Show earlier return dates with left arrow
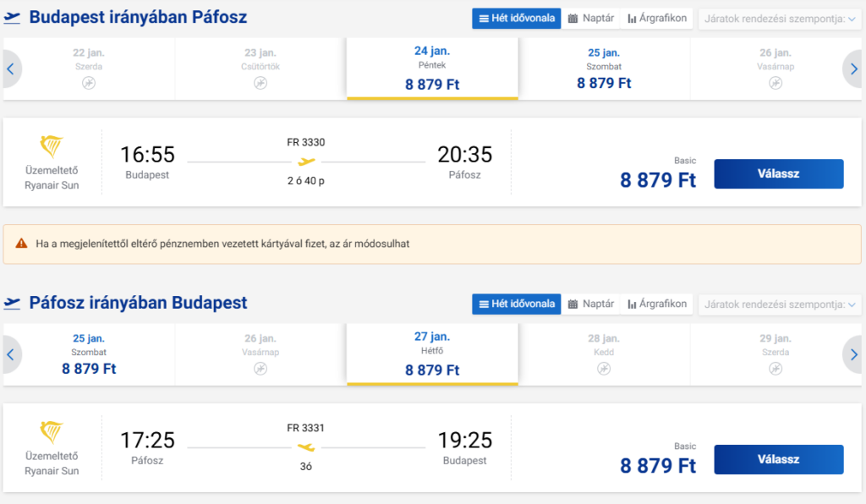This screenshot has width=866, height=504. tap(10, 354)
